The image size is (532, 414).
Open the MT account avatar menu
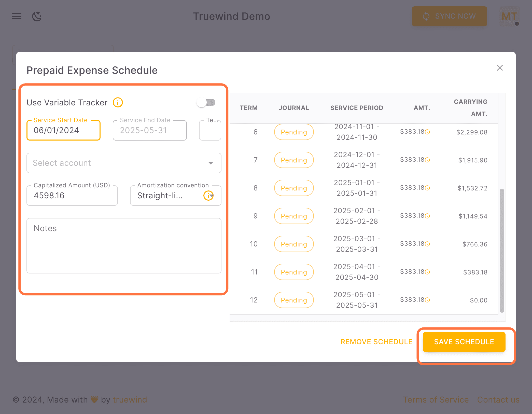pyautogui.click(x=509, y=16)
